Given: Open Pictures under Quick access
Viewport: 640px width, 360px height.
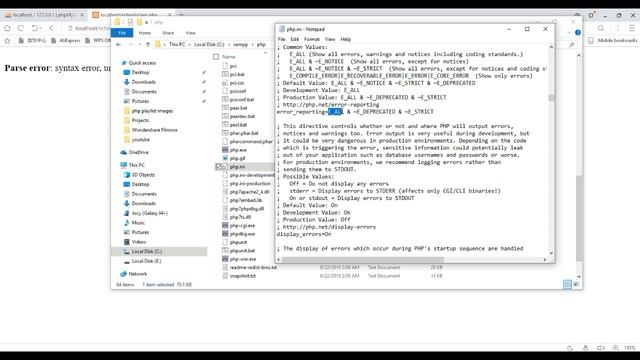Looking at the screenshot, I should [140, 101].
